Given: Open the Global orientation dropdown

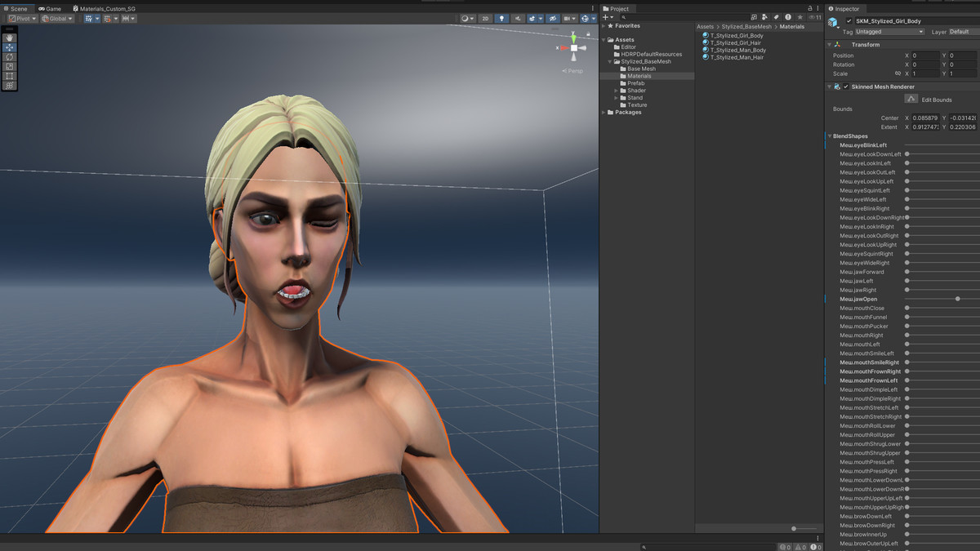Looking at the screenshot, I should [x=57, y=18].
